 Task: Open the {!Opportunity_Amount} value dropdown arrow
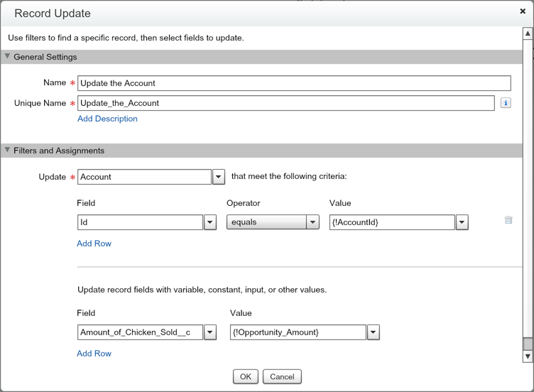pyautogui.click(x=374, y=332)
